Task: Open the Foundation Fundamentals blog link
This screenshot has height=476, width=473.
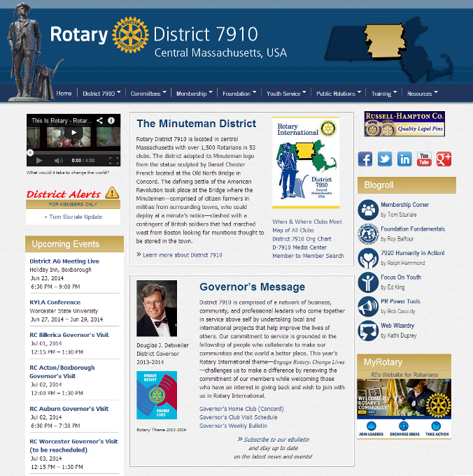Action: pyautogui.click(x=413, y=229)
